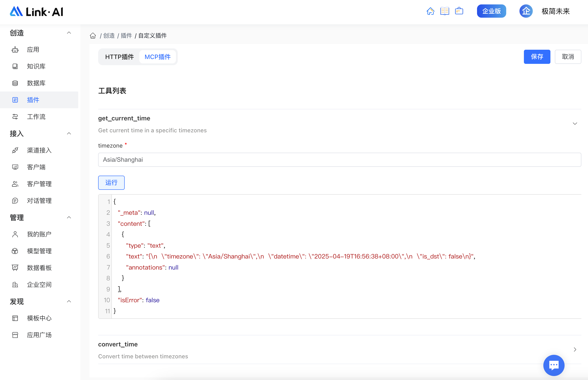
Task: Open 模板中心 in the sidebar
Action: coord(39,318)
